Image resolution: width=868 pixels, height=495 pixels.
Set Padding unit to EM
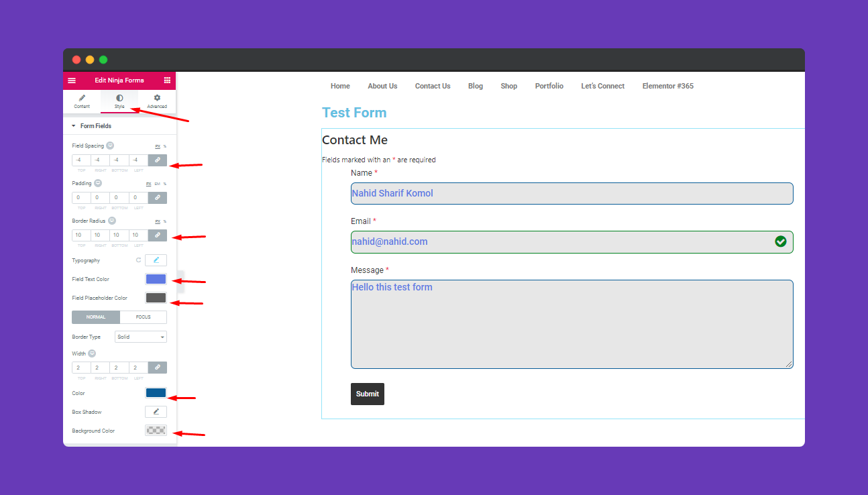[158, 184]
